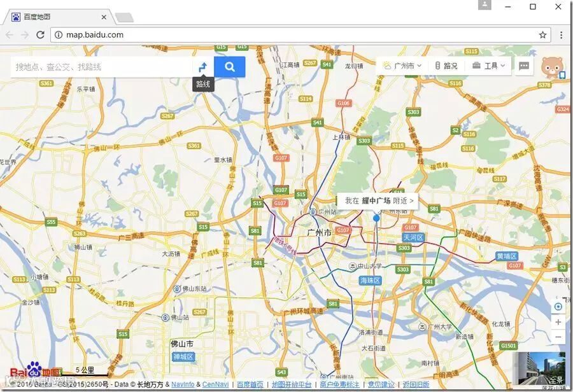This screenshot has width=573, height=392.
Task: Click the 广州市 city label on map
Action: [x=320, y=233]
